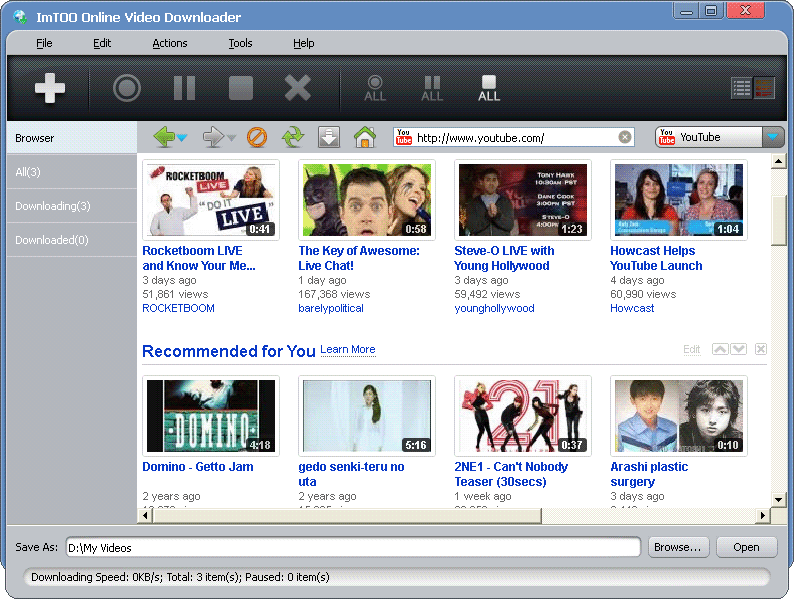Stop page loading with the orange icon

[x=257, y=137]
